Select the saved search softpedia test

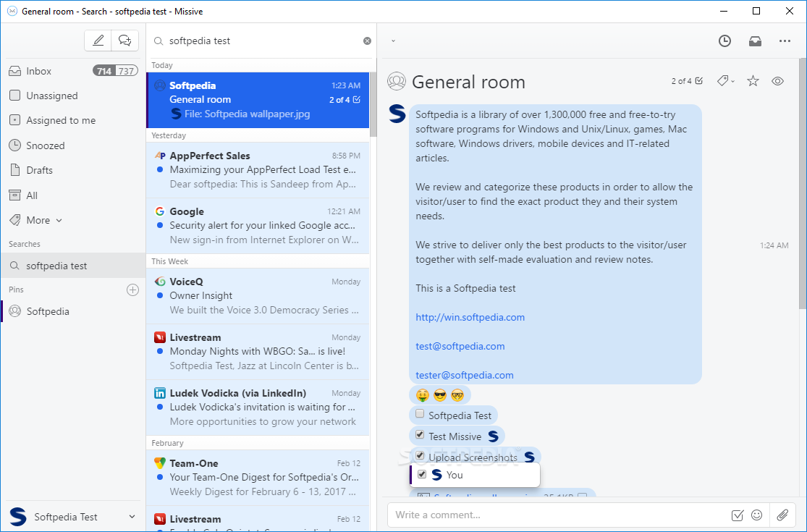click(72, 266)
